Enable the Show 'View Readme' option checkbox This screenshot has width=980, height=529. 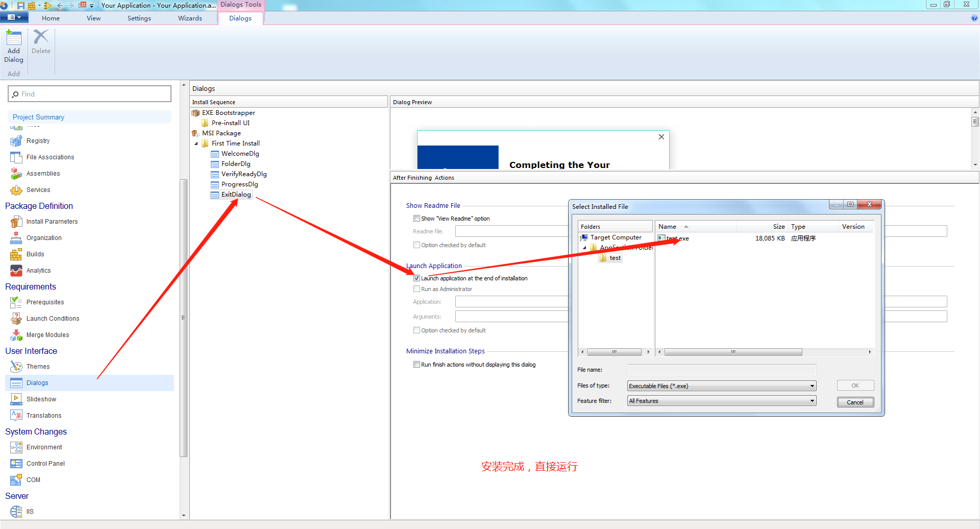(416, 218)
